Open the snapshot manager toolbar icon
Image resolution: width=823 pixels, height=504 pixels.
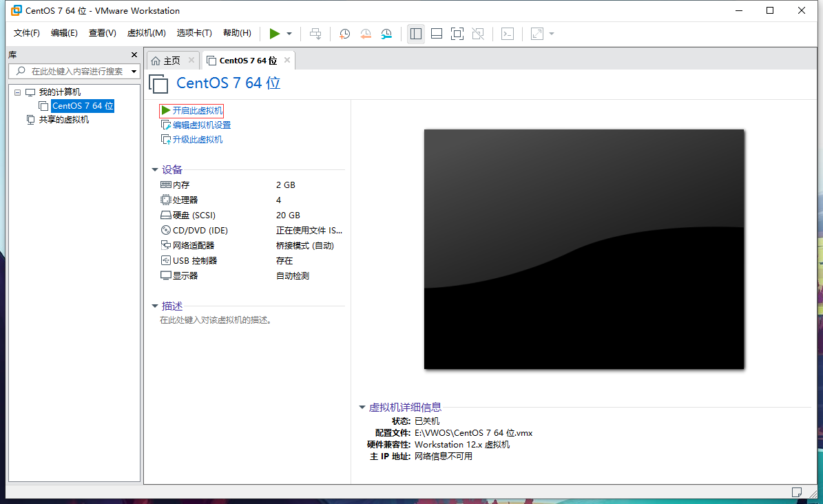[x=386, y=34]
